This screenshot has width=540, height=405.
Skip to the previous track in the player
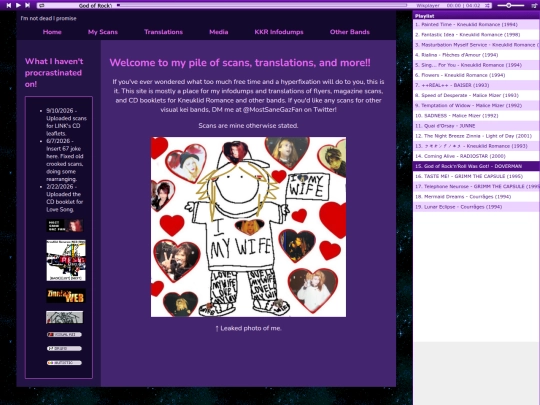[x=9, y=5]
